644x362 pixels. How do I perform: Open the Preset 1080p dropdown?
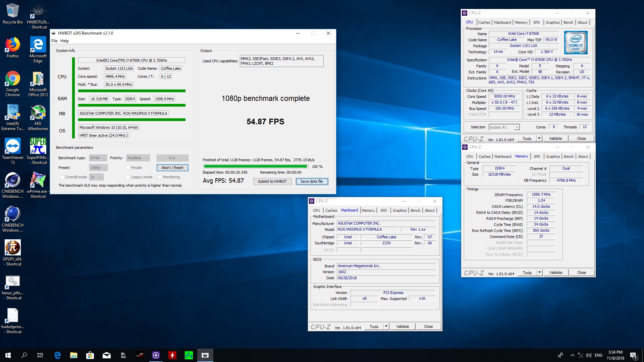point(98,168)
